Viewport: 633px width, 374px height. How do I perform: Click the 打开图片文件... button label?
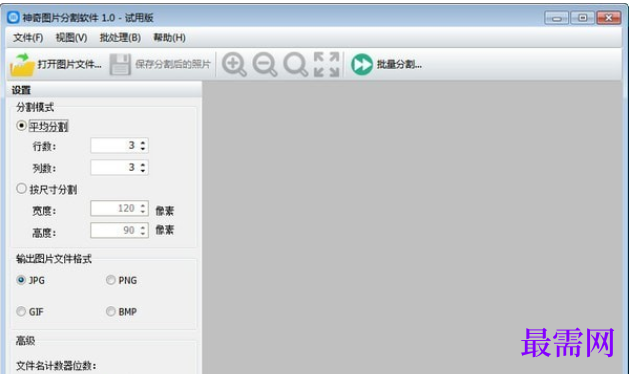69,64
